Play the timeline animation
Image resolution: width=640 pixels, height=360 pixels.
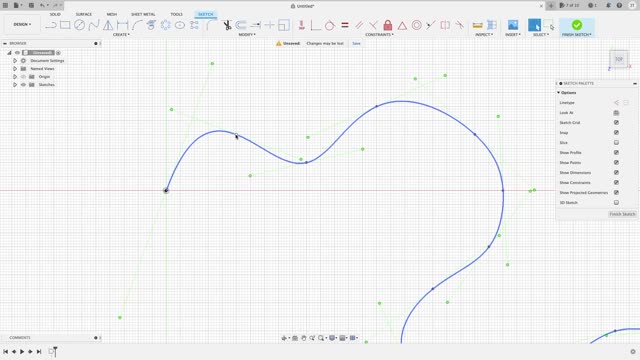[22, 351]
